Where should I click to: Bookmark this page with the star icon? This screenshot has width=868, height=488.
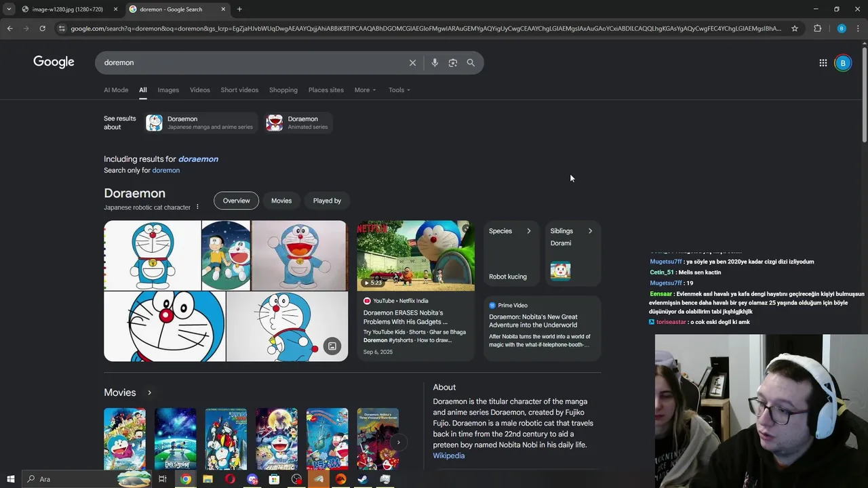tap(795, 28)
